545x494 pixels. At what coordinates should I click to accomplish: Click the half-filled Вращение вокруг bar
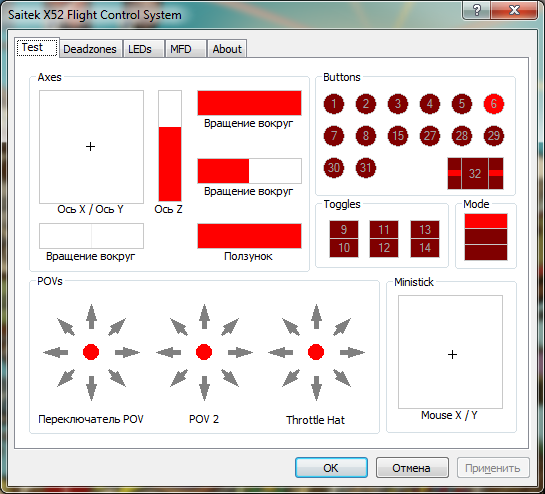[249, 171]
